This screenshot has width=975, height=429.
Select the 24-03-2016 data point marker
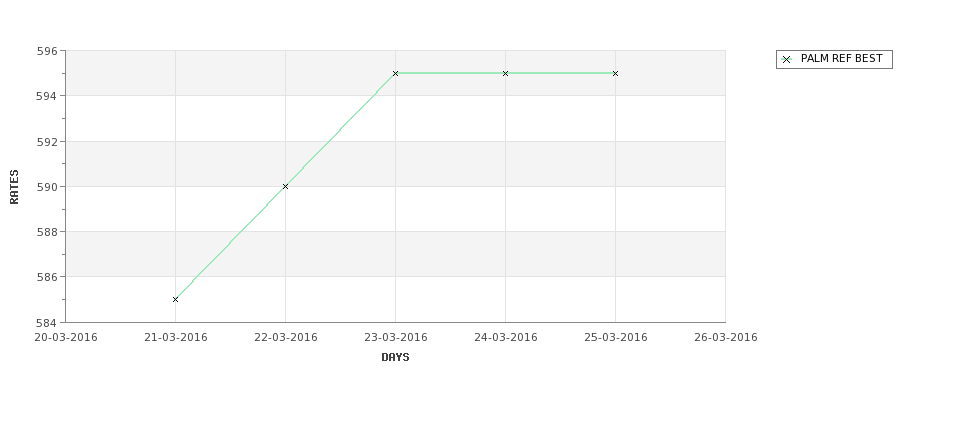point(506,73)
